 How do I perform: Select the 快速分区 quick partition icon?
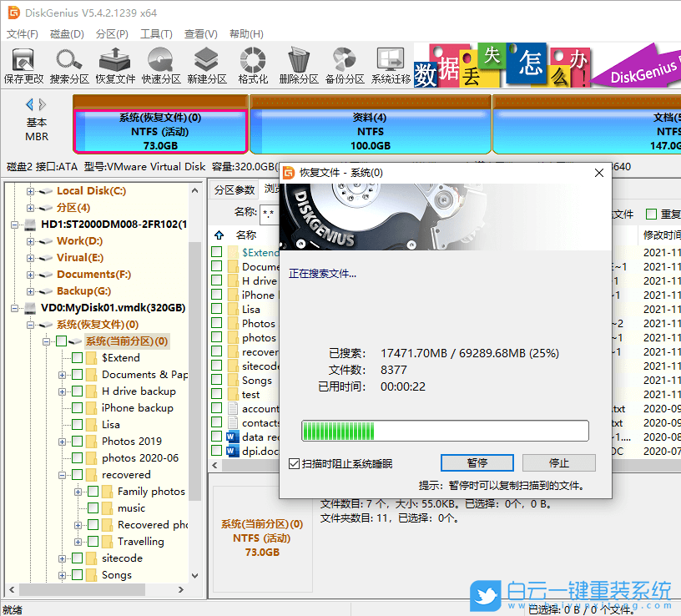[x=161, y=65]
